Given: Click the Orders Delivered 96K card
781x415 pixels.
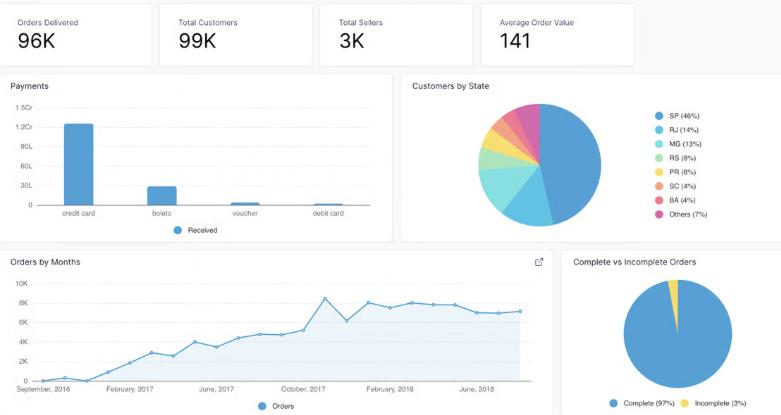Looking at the screenshot, I should pyautogui.click(x=75, y=35).
